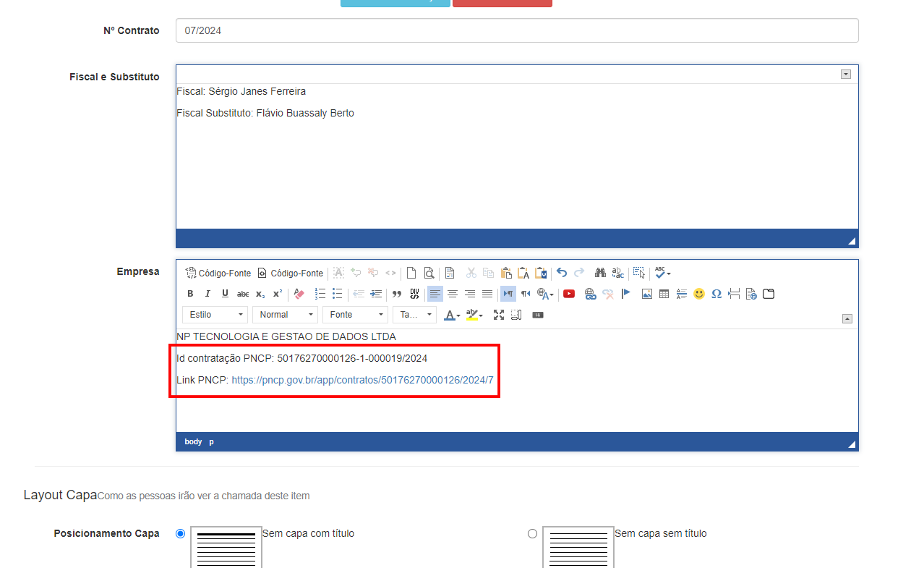Viewport: 924px width, 568px height.
Task: Select 'Sem capa com título' radio option
Action: tap(181, 534)
